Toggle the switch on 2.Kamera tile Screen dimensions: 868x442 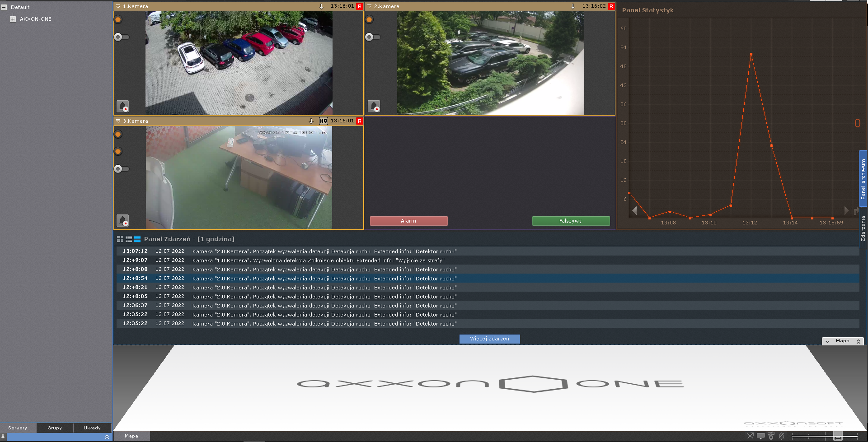point(372,37)
